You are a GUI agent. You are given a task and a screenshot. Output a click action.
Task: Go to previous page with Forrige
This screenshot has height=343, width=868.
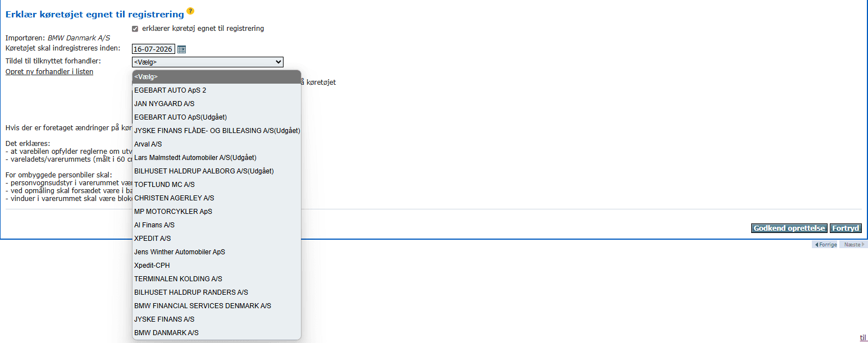[x=825, y=245]
